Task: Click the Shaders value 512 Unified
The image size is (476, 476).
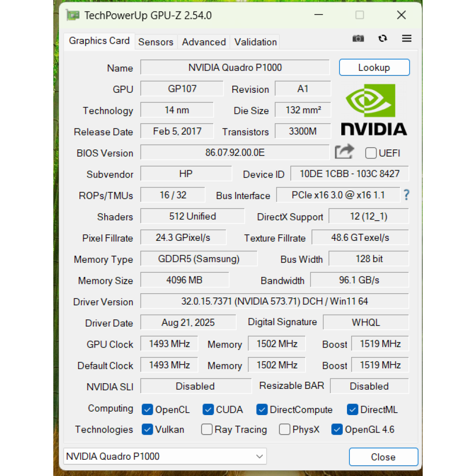Action: pos(192,216)
